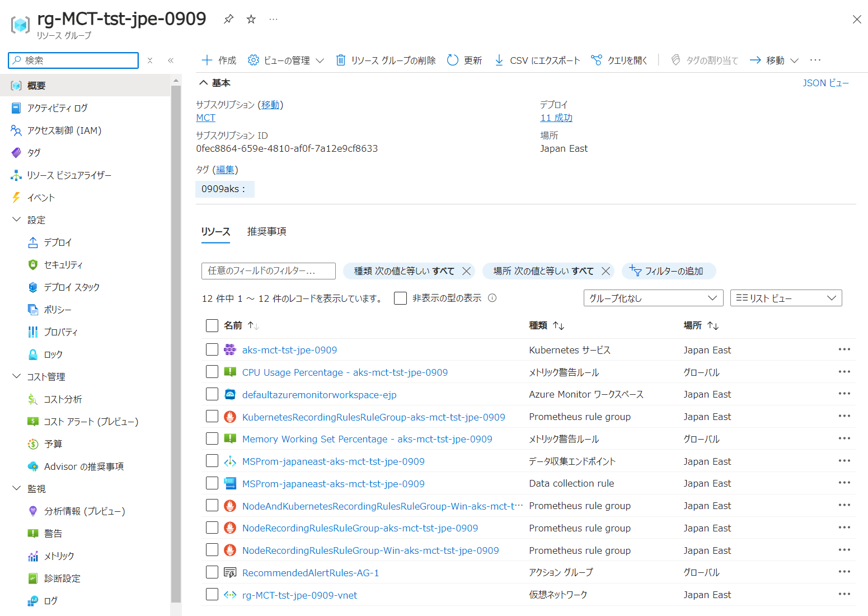Open ビューの管理 view management dropdown
Viewport: 868px width, 616px height.
(x=286, y=60)
